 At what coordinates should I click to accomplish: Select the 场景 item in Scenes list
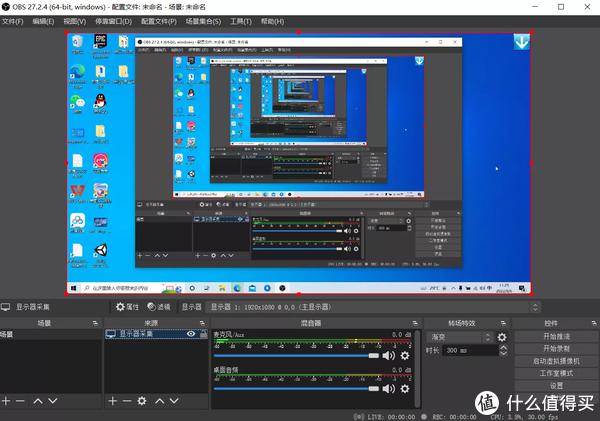(x=51, y=334)
